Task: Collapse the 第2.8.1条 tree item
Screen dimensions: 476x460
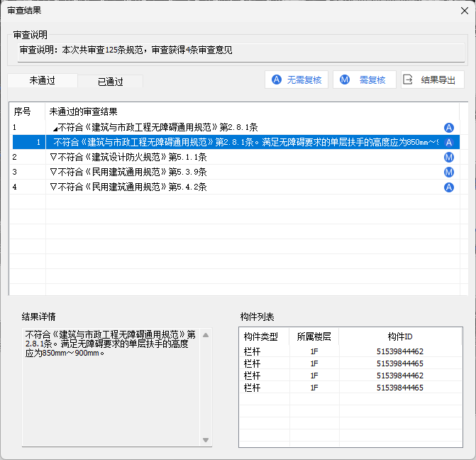Action: click(55, 128)
